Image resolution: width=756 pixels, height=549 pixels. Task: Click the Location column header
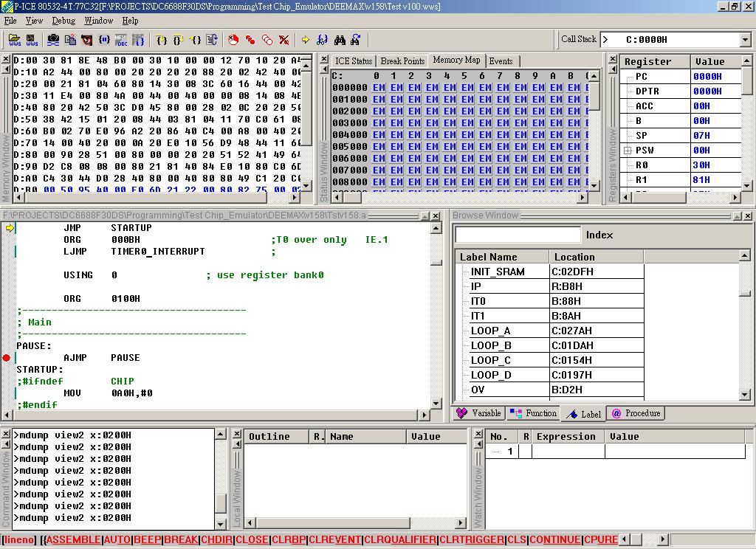pos(597,257)
